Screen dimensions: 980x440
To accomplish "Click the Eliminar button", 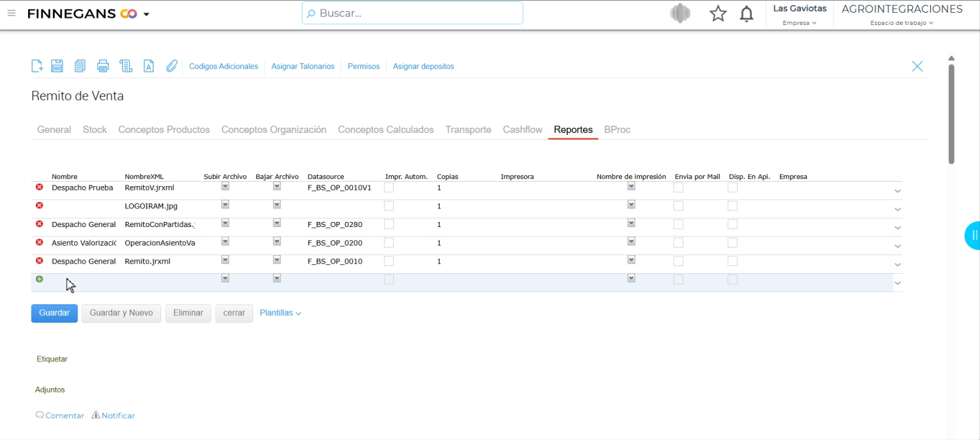I will point(188,313).
